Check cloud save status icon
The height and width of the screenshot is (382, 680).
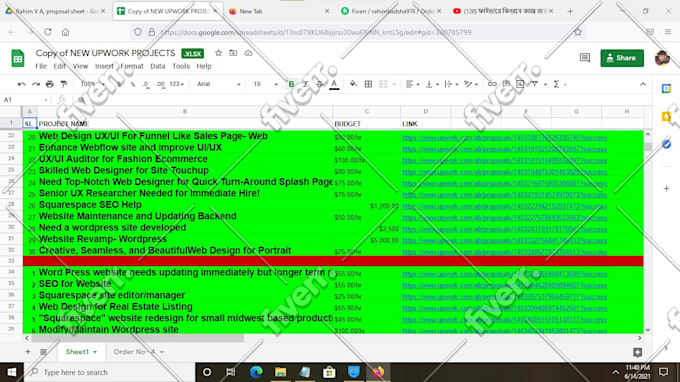[x=248, y=53]
